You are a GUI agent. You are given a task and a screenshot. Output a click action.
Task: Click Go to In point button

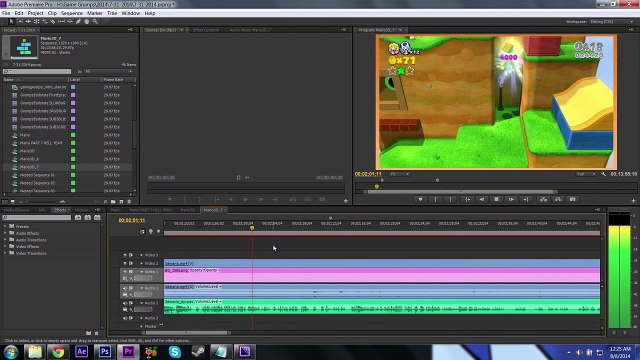tap(468, 199)
